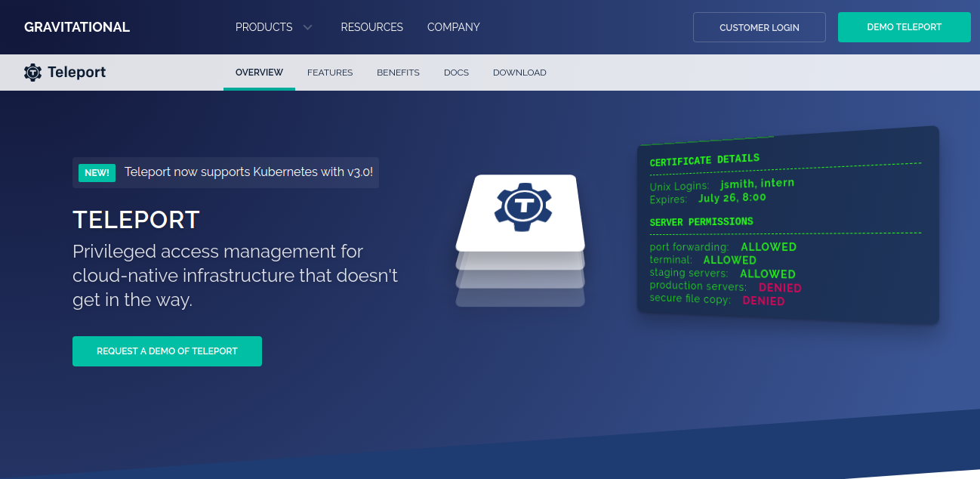Click the 'port forwarding:' ALLOWED row

pos(723,247)
